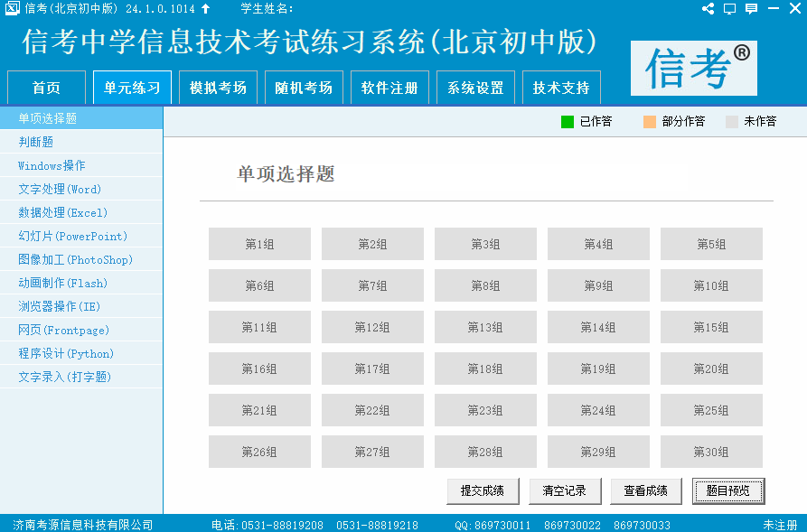Open Windows操作 in the sidebar
807x532 pixels.
[x=81, y=165]
